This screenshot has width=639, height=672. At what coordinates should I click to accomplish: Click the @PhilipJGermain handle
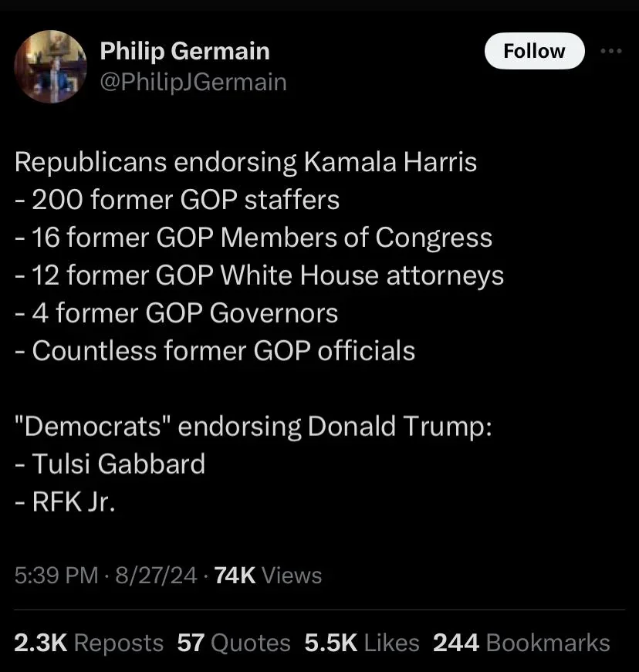(194, 81)
